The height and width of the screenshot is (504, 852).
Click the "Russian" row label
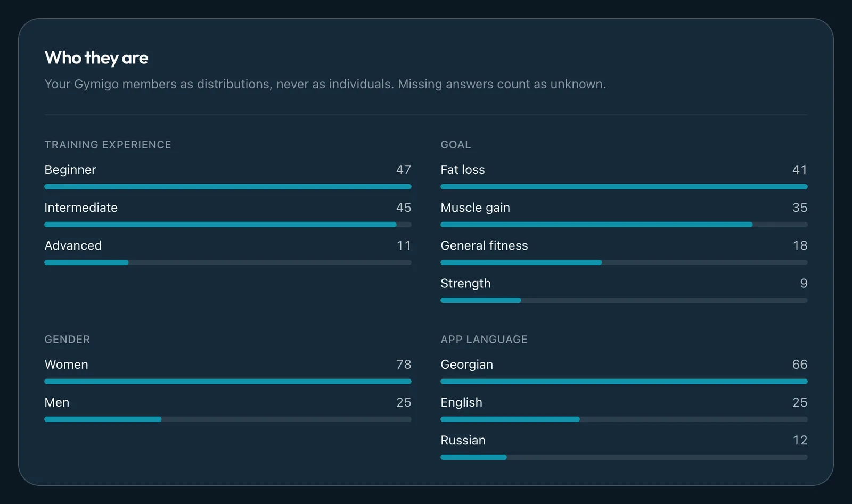(463, 440)
